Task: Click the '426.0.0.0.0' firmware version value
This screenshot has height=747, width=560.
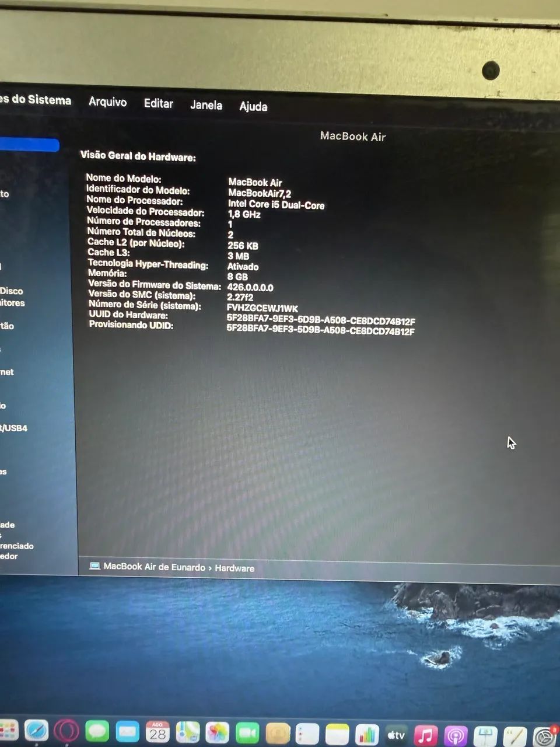Action: (250, 287)
